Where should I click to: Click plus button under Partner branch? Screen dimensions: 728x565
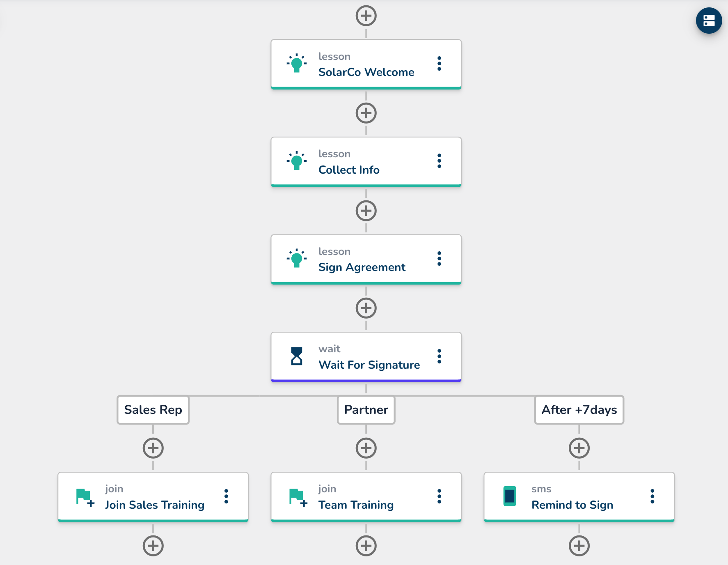point(366,448)
